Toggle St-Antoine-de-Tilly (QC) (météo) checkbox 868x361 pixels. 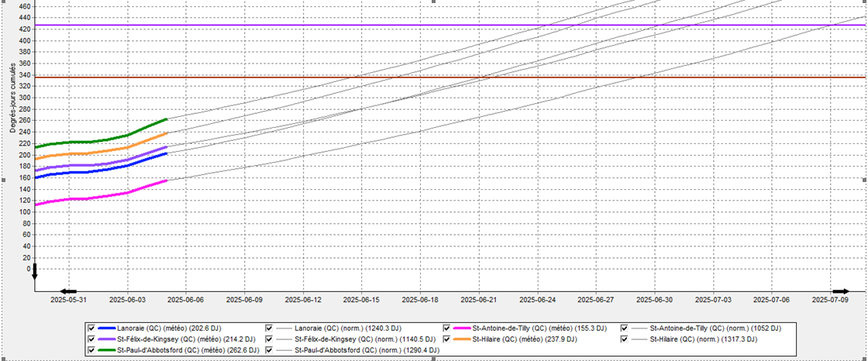pyautogui.click(x=447, y=328)
